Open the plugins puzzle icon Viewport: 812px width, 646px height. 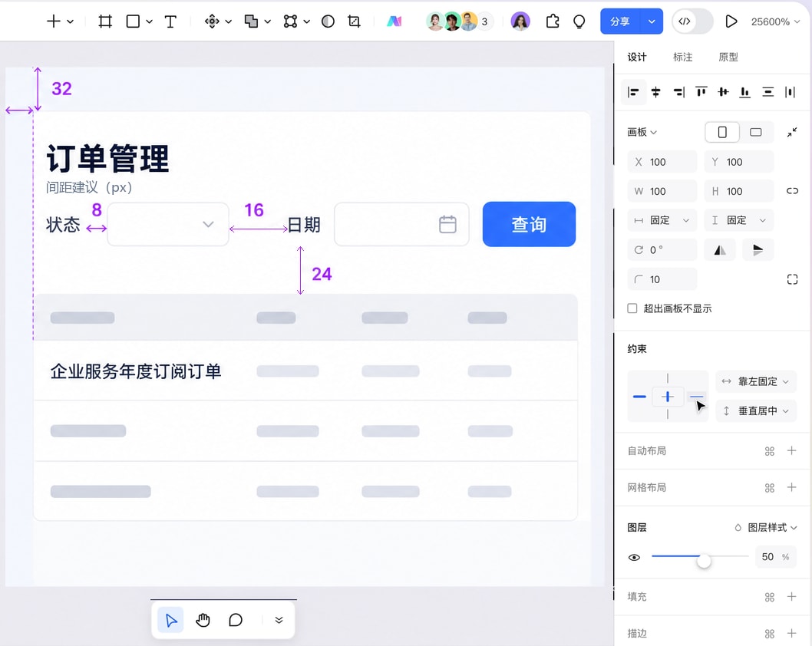point(553,21)
